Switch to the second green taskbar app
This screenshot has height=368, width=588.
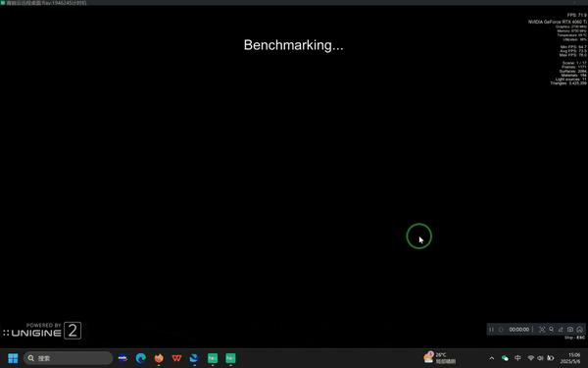[x=230, y=358]
